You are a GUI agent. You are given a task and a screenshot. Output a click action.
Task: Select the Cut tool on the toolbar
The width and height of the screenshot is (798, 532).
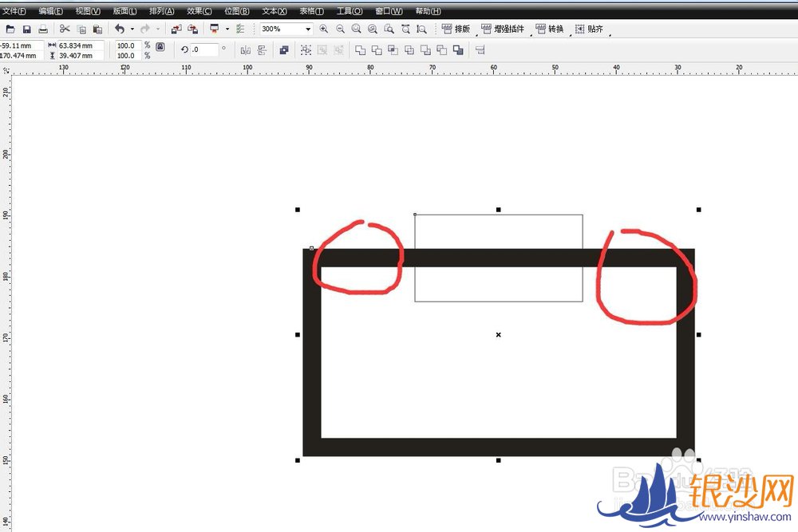[66, 29]
